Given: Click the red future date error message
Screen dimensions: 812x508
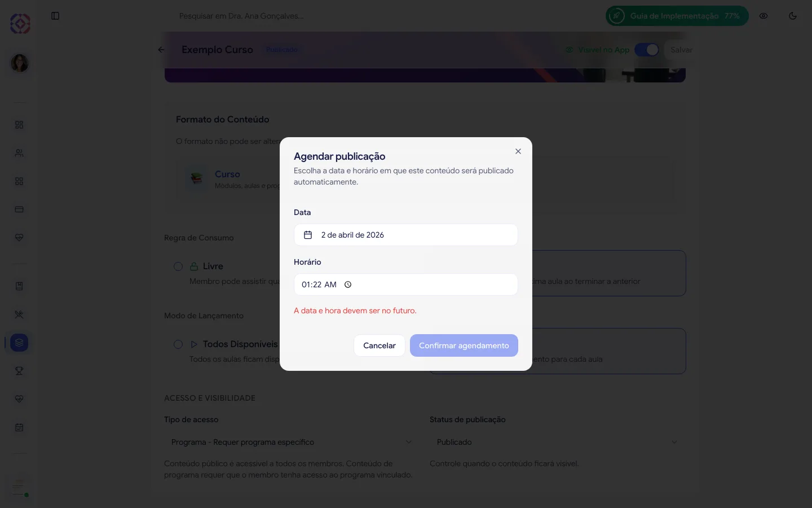Looking at the screenshot, I should click(x=355, y=310).
